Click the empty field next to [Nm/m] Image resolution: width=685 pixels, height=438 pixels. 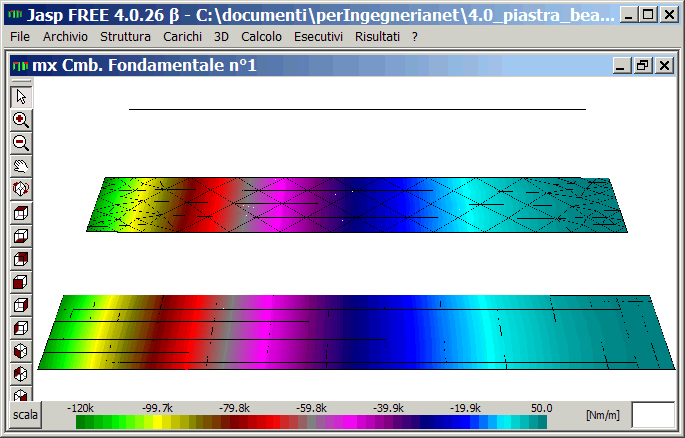coord(653,415)
